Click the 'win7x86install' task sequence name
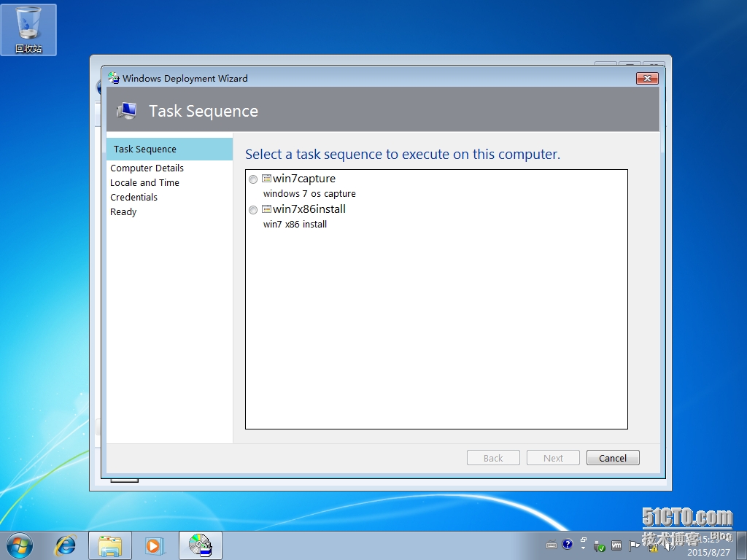 (x=309, y=209)
